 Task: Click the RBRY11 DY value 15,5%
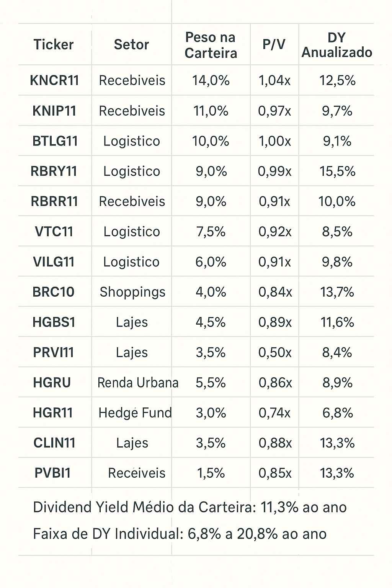coord(337,171)
